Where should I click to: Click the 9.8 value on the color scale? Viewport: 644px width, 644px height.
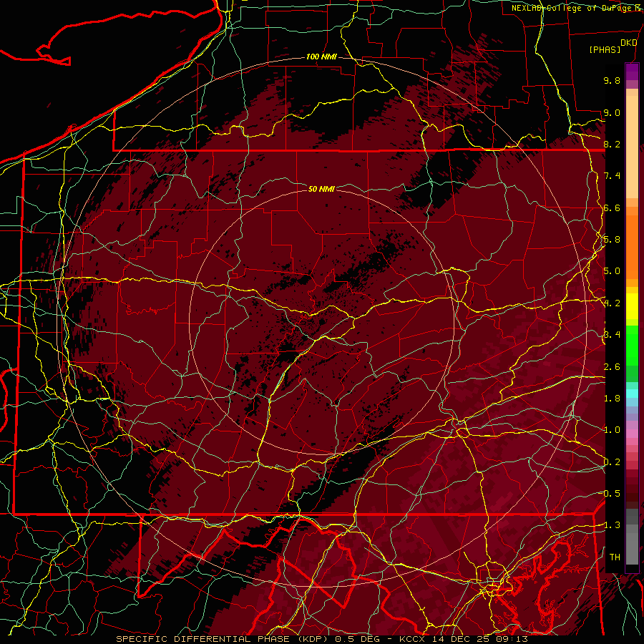click(x=612, y=80)
